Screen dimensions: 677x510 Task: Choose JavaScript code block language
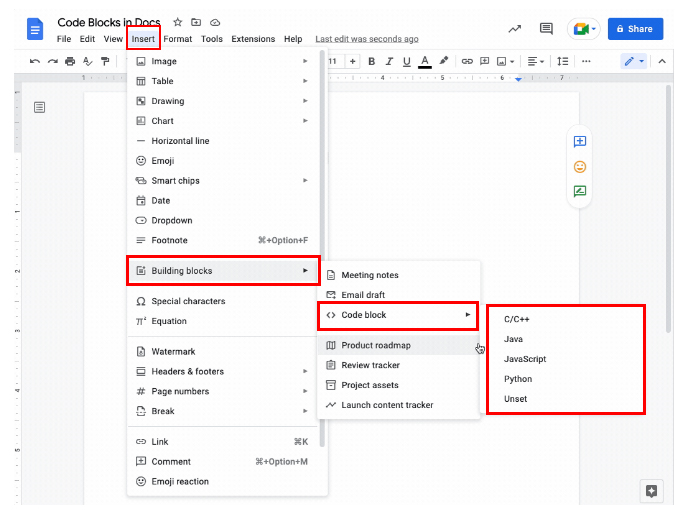(566, 359)
